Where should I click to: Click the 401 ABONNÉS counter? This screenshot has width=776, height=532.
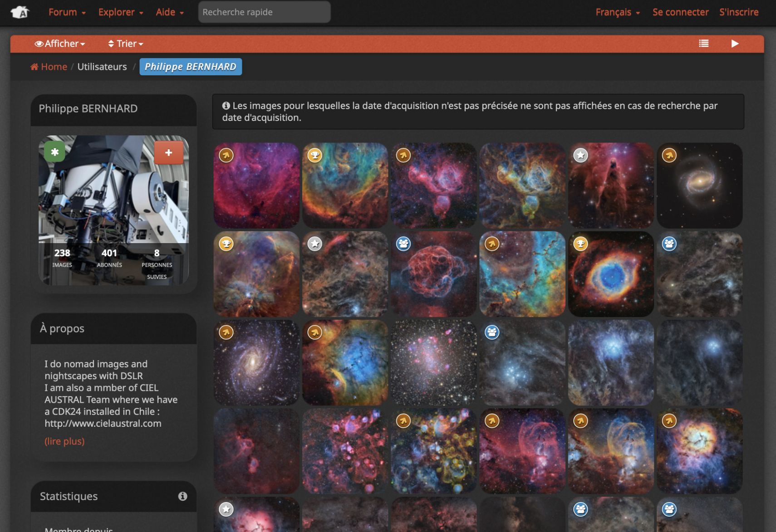coord(109,258)
